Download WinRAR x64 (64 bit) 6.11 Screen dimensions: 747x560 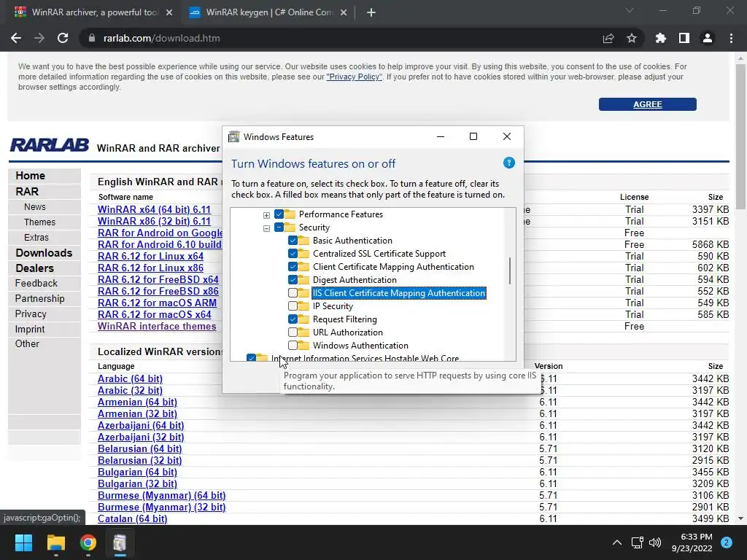click(x=154, y=209)
